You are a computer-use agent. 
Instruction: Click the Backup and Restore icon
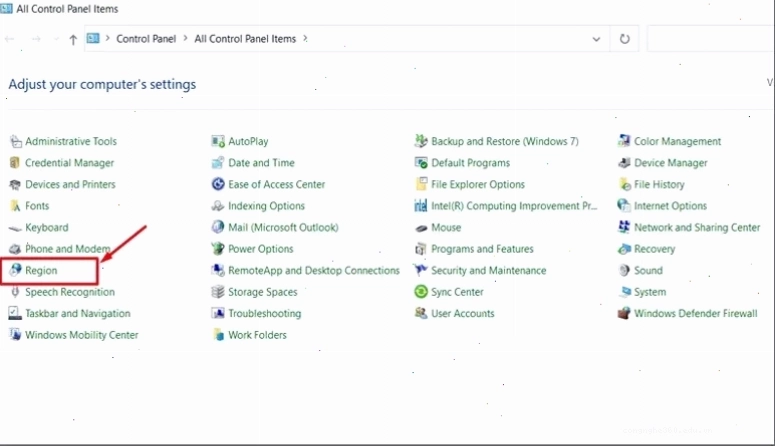point(421,141)
